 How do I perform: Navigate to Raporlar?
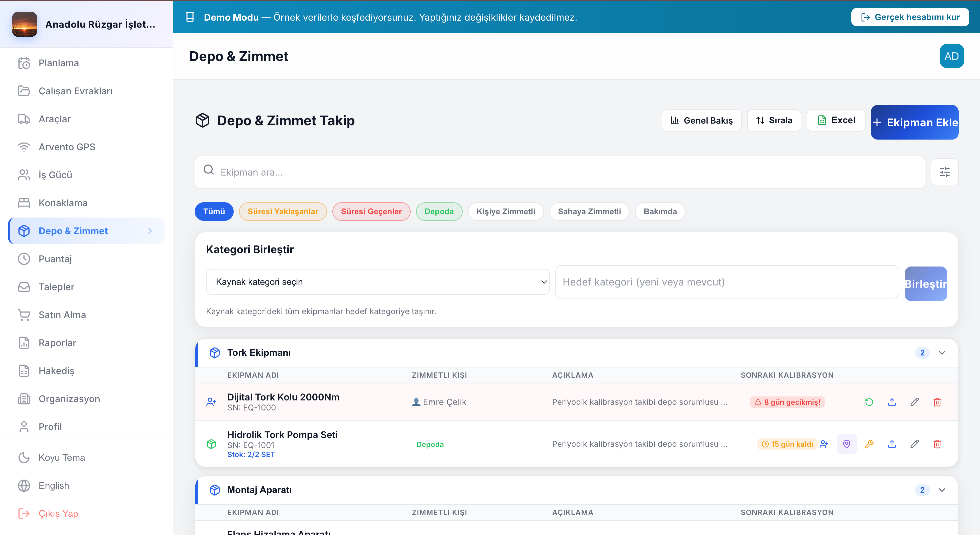point(86,343)
